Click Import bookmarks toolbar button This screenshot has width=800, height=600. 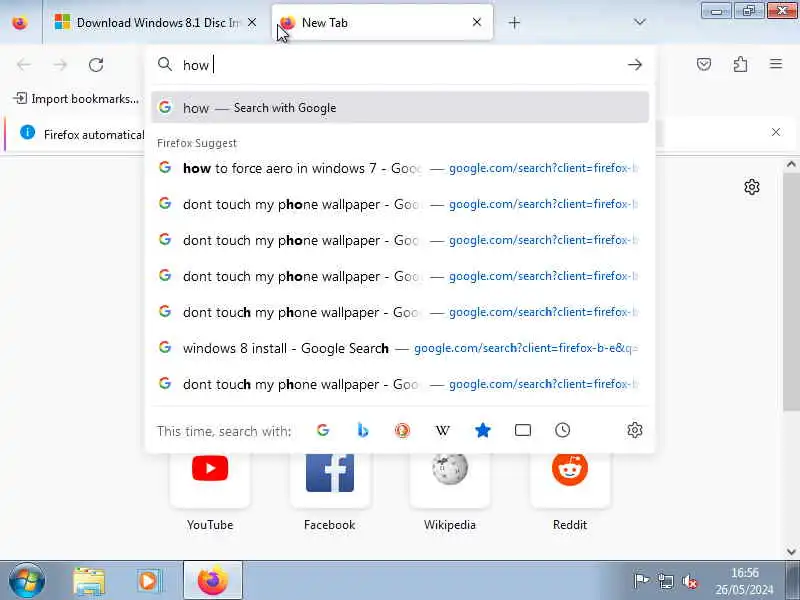pos(76,98)
